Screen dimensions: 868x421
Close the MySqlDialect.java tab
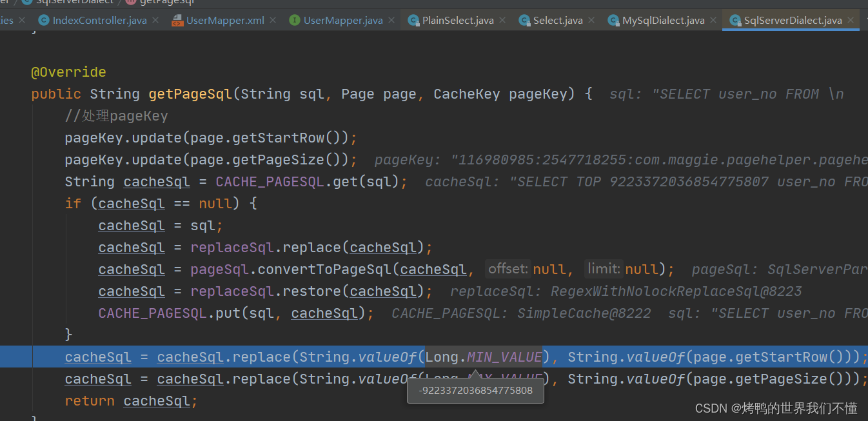click(x=714, y=20)
